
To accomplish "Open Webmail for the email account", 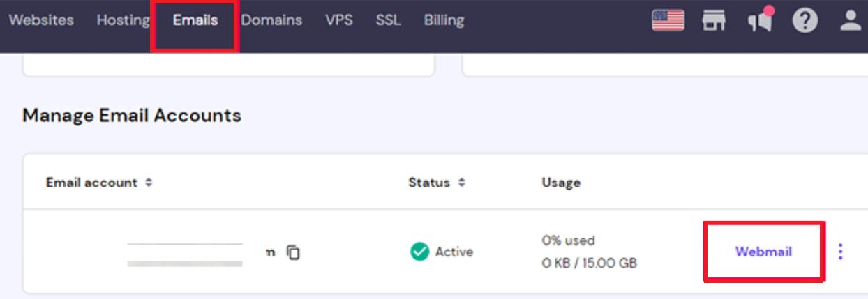I will [763, 252].
